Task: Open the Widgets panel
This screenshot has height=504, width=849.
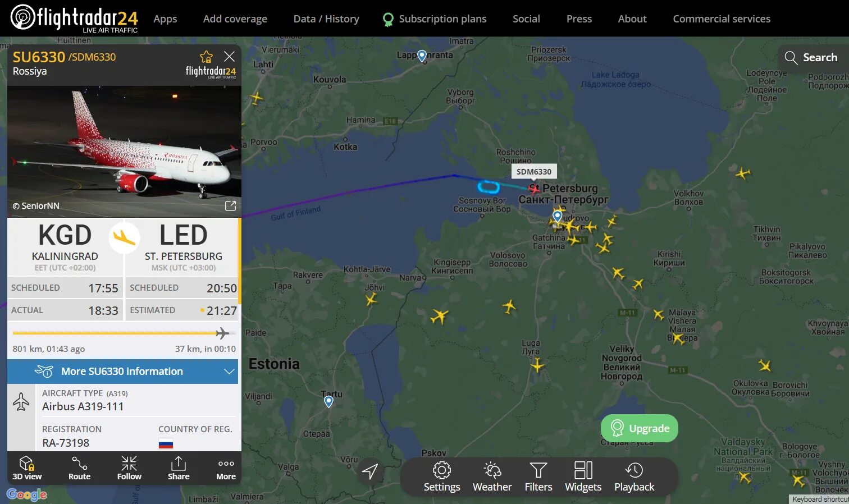Action: 583,477
